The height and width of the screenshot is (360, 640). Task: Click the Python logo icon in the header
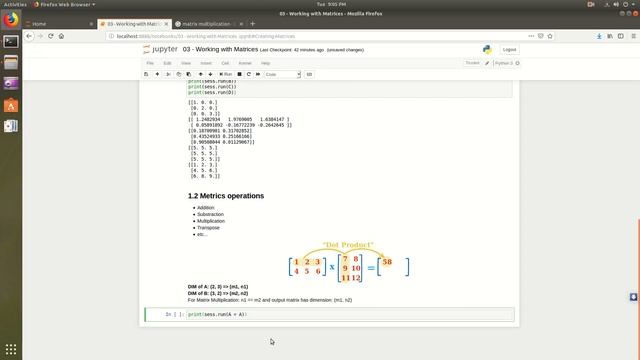tap(487, 49)
